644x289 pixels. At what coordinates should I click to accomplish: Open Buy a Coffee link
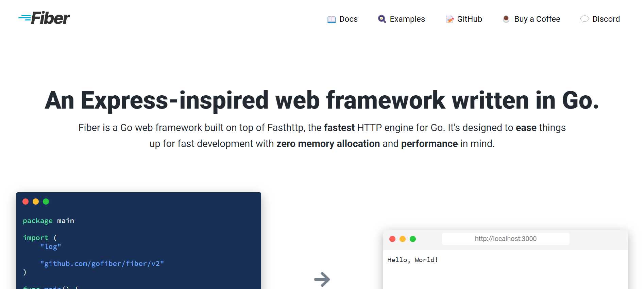(537, 19)
